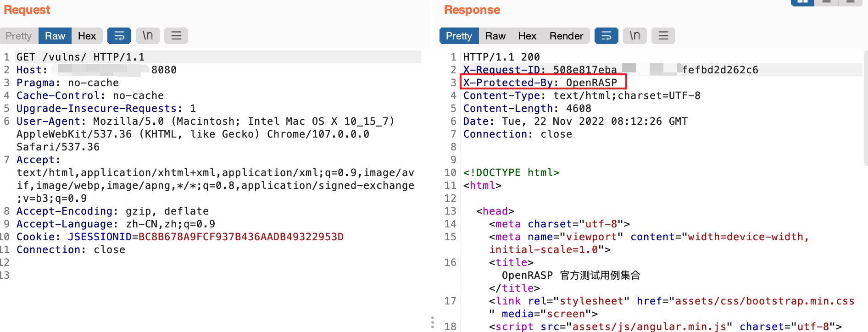Toggle word wrap in the Request panel
This screenshot has height=332, width=868.
tap(119, 36)
